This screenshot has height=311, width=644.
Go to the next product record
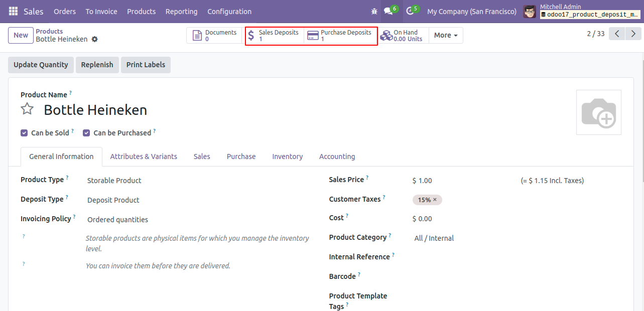(633, 34)
